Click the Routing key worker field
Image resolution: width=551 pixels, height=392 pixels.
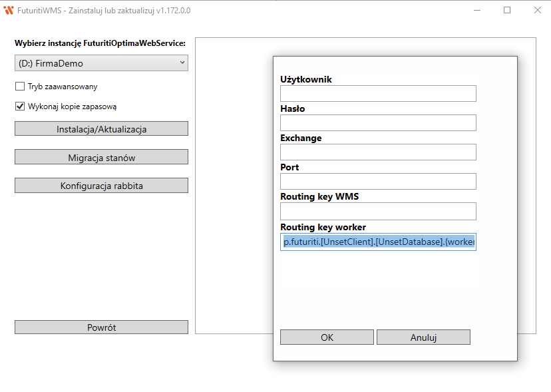378,242
